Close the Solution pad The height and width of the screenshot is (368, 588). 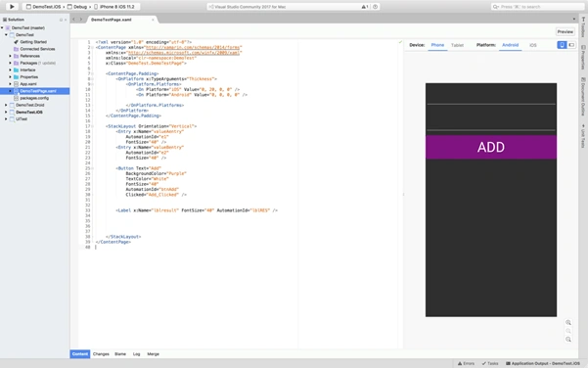(66, 20)
